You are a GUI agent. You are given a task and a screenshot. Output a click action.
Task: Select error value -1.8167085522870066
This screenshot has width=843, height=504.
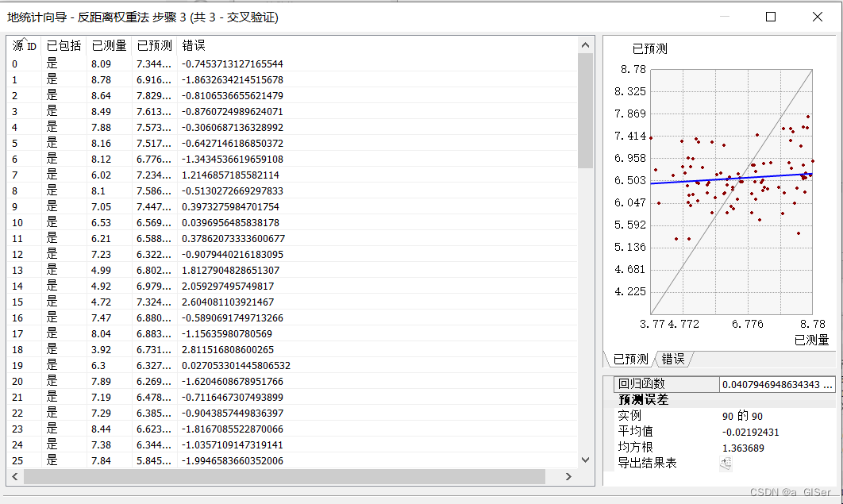coord(233,429)
